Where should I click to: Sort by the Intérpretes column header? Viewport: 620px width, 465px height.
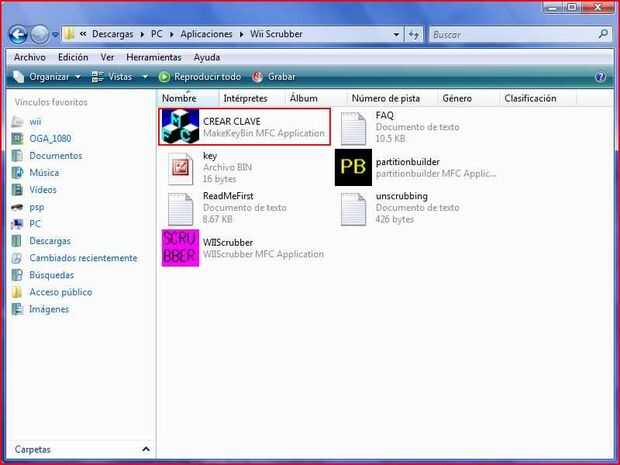[x=251, y=98]
